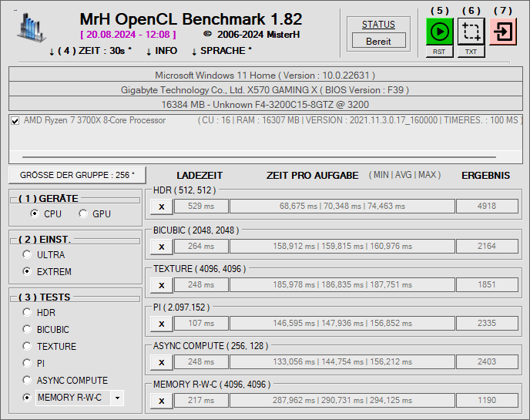Click MEMORY R-W-C timing 287,962 ms field
The height and width of the screenshot is (420, 530).
click(x=342, y=401)
